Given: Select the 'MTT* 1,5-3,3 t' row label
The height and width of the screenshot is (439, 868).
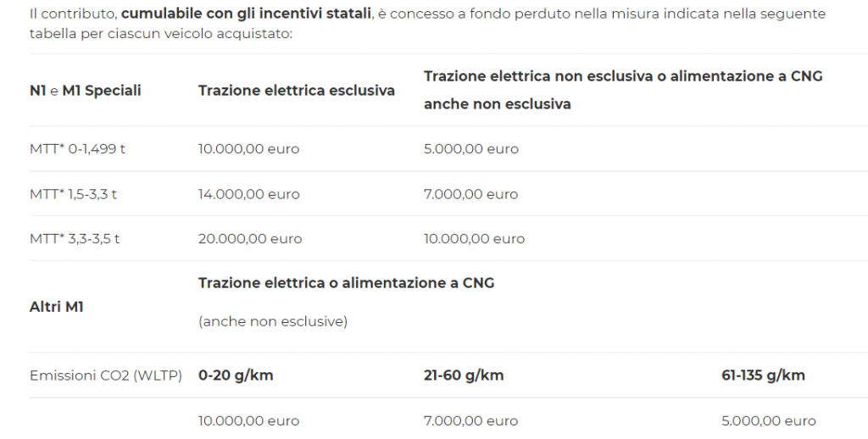Looking at the screenshot, I should (x=73, y=194).
